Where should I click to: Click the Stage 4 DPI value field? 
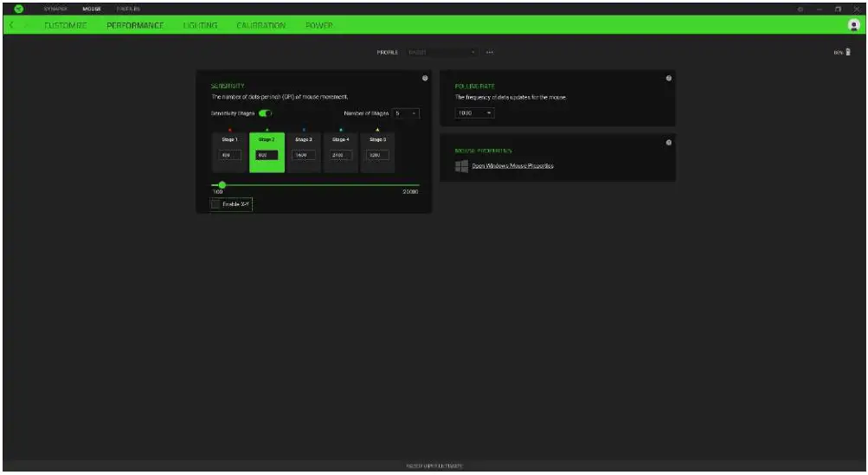pos(340,155)
